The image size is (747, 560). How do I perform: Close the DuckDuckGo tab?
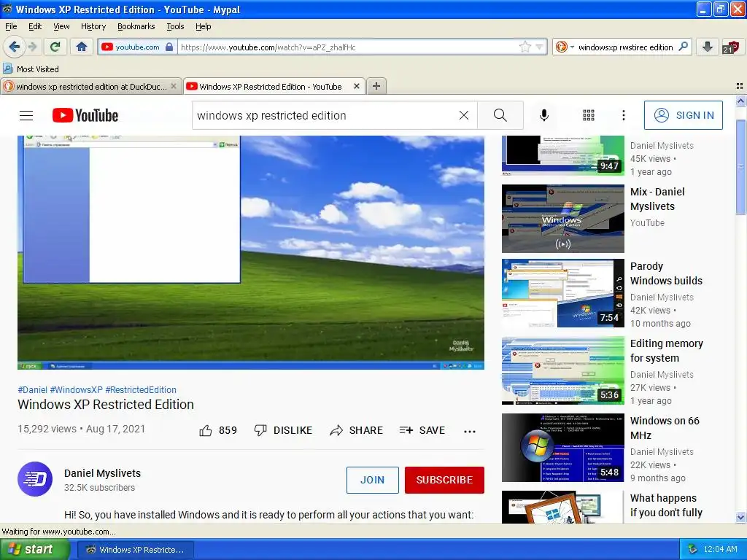click(x=174, y=86)
